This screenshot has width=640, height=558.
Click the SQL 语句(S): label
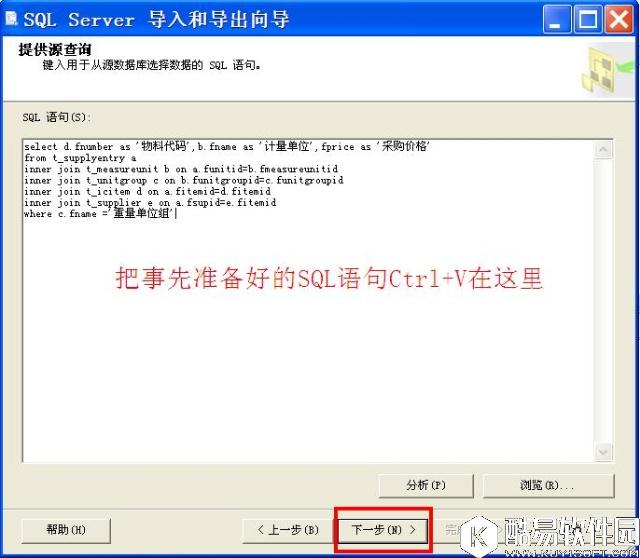pos(57,118)
